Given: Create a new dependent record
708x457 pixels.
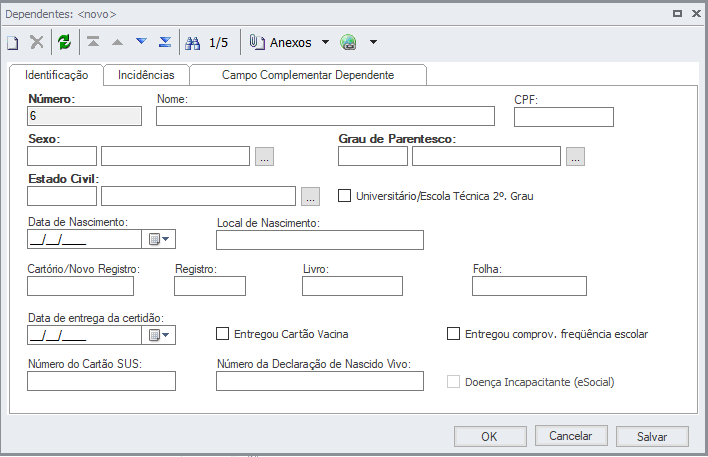Looking at the screenshot, I should tap(13, 43).
